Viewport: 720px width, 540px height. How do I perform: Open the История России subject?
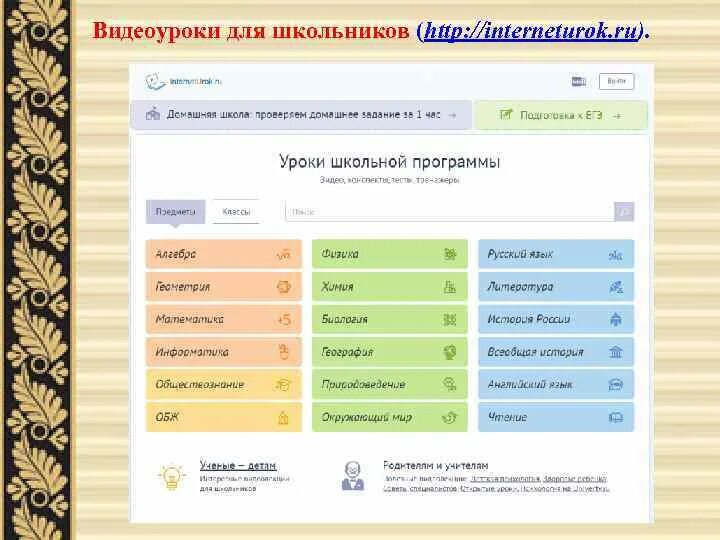(556, 319)
